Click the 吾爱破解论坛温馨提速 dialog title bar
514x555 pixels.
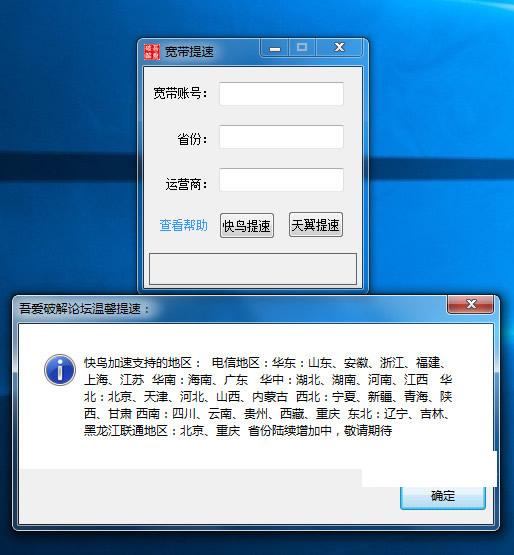click(230, 309)
